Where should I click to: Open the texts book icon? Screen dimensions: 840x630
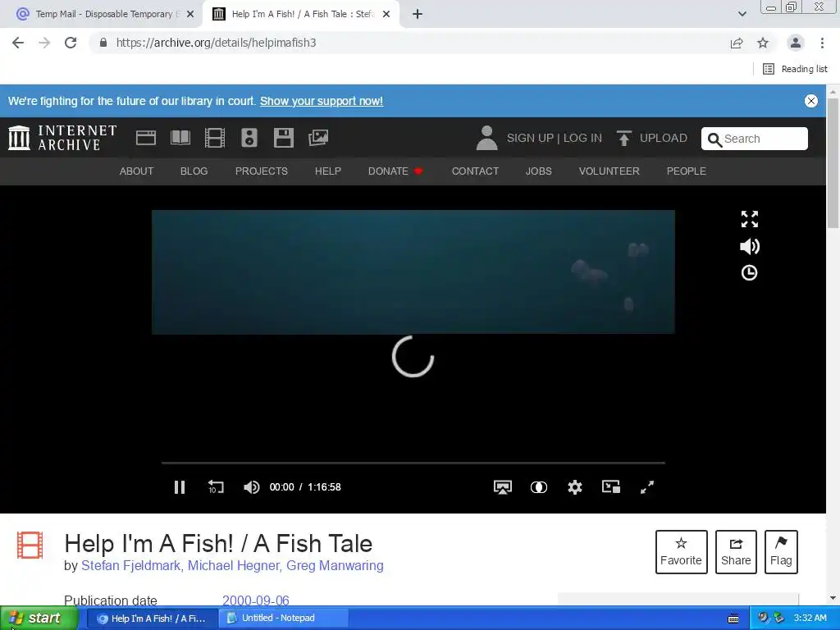coord(180,138)
